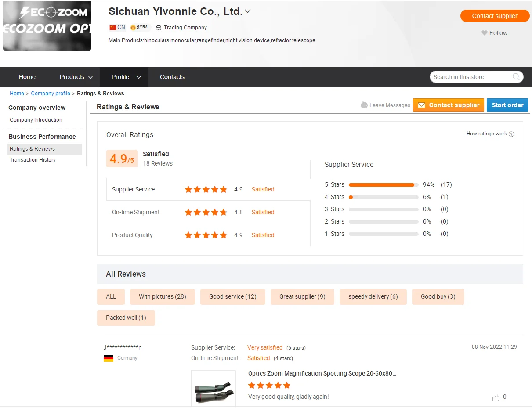The image size is (532, 408).
Task: Click the Germany flag icon of reviewer
Action: pos(109,358)
